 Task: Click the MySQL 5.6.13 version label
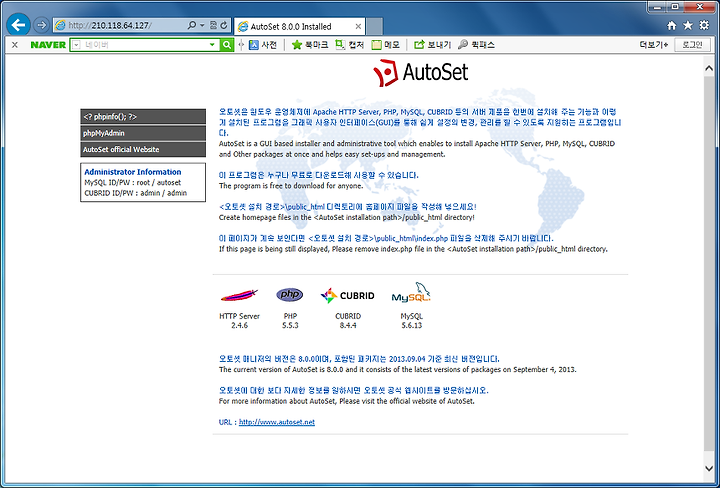(x=411, y=320)
